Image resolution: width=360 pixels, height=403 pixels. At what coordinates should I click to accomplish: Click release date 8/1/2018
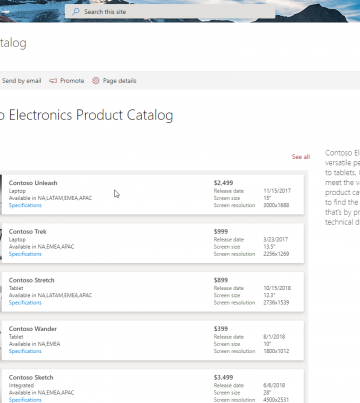tap(274, 337)
